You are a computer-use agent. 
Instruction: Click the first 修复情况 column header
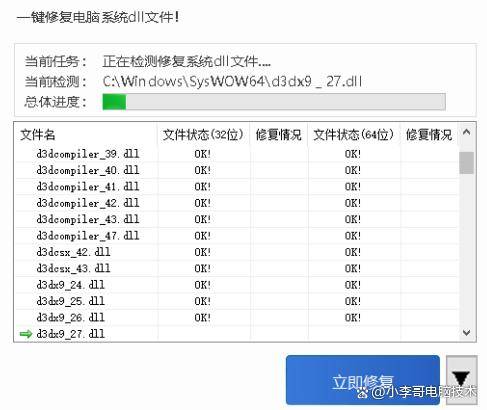(x=279, y=135)
